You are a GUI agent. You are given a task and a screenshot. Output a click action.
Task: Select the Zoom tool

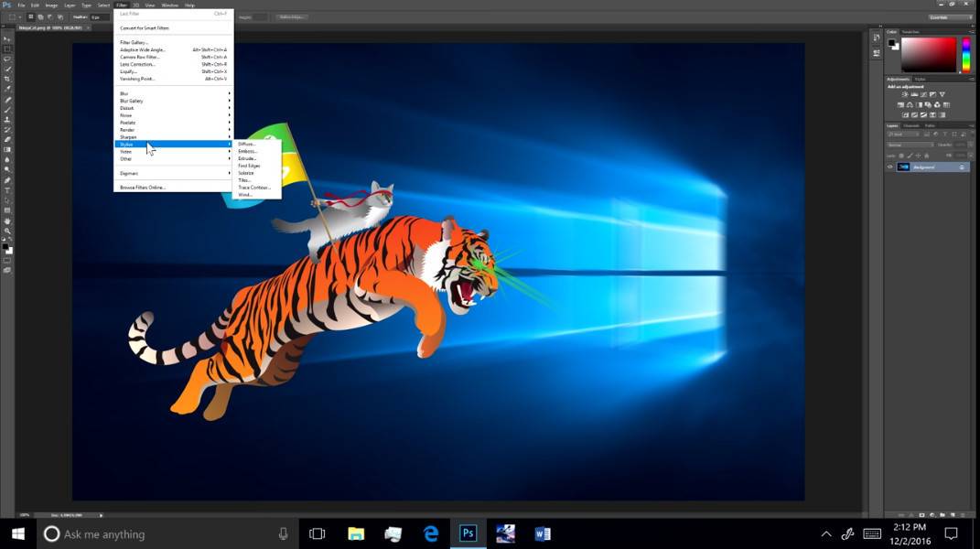tap(7, 231)
